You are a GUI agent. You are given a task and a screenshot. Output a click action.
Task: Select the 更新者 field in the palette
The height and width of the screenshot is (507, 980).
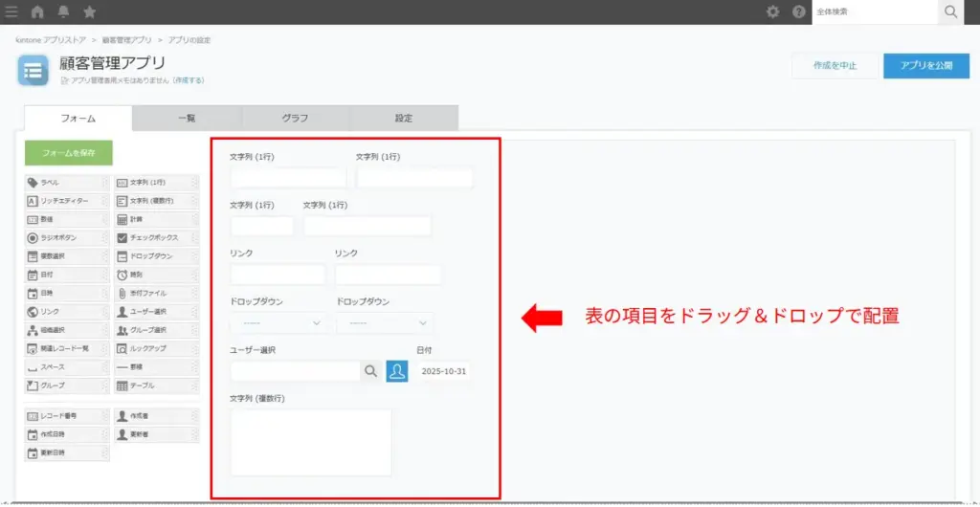pos(157,434)
